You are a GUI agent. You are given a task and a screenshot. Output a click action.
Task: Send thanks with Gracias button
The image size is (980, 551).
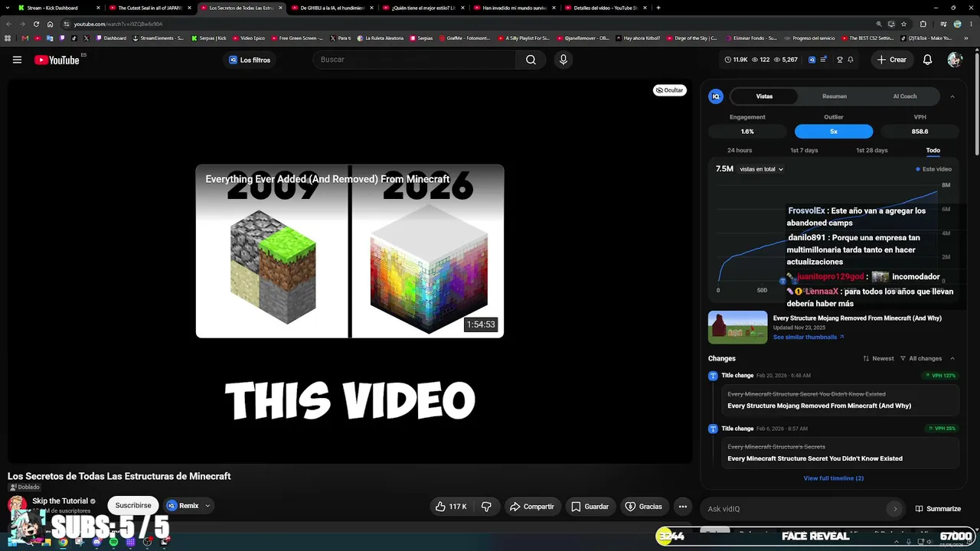click(x=643, y=507)
